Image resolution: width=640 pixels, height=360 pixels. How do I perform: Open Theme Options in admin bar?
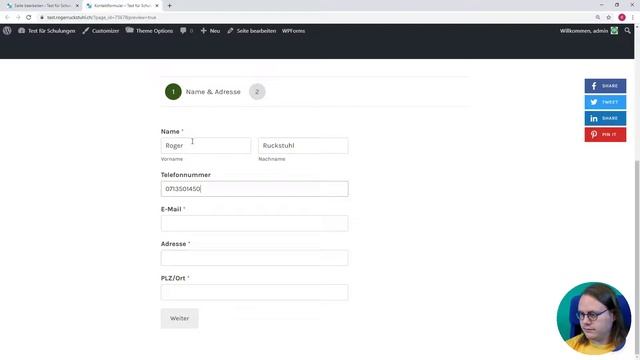tap(149, 31)
